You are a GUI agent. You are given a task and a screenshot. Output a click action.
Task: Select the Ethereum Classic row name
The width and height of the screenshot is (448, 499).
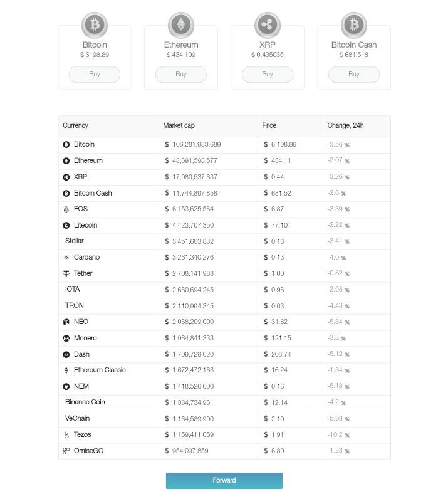100,370
